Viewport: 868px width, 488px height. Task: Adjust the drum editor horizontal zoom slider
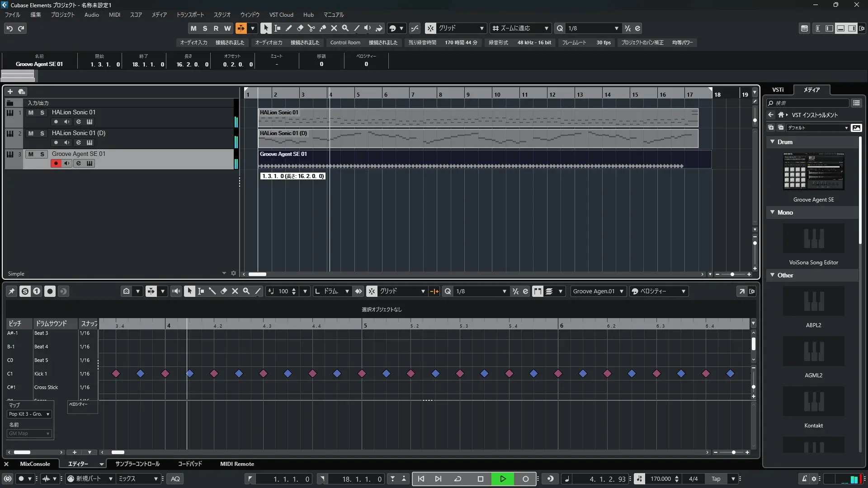[x=733, y=452]
